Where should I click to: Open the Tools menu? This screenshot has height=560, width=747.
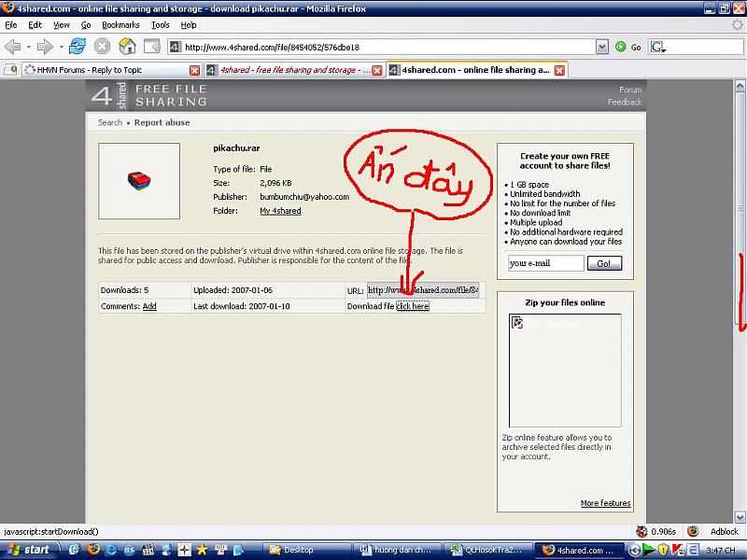(x=161, y=25)
